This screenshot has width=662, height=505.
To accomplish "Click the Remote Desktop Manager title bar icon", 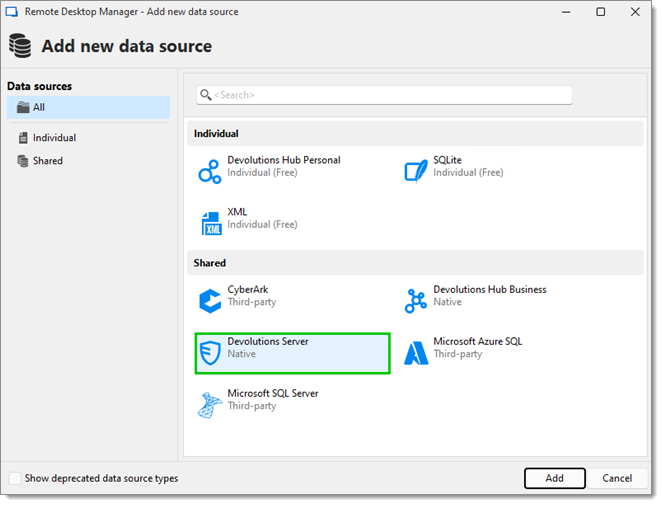I will coord(11,12).
